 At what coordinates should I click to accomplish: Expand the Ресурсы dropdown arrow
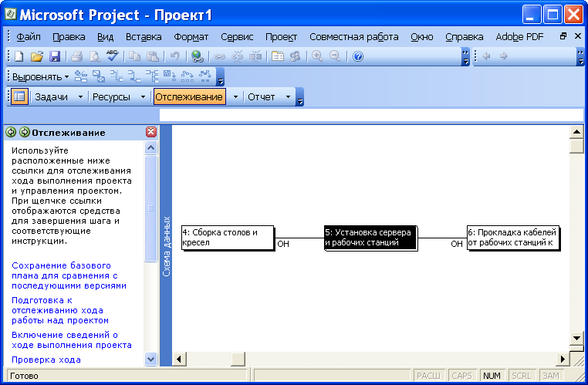143,96
